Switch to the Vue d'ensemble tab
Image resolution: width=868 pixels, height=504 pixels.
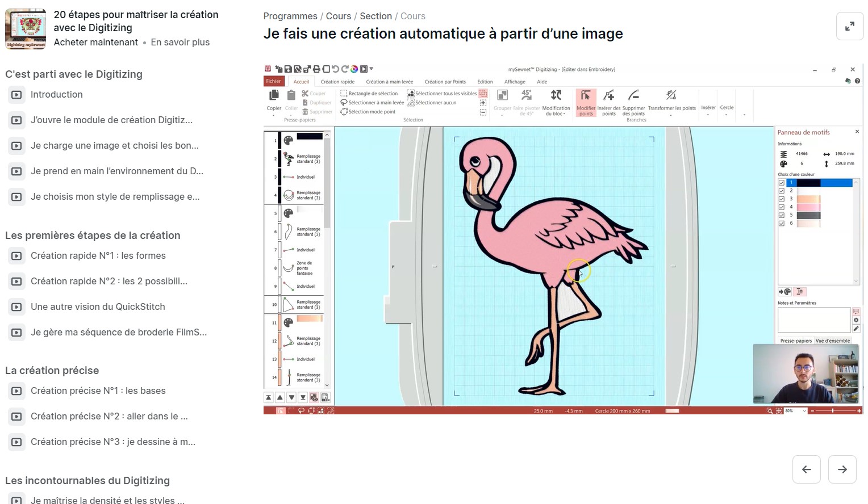832,341
